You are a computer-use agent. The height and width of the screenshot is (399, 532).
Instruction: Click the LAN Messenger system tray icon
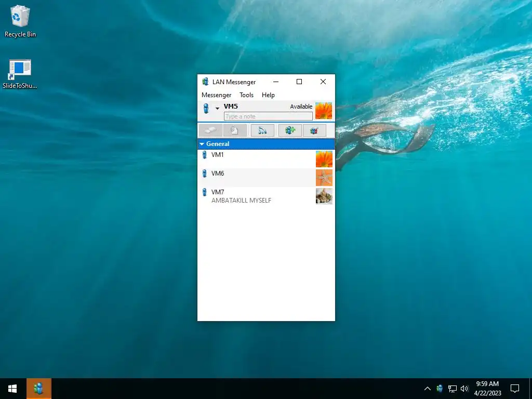coord(440,389)
